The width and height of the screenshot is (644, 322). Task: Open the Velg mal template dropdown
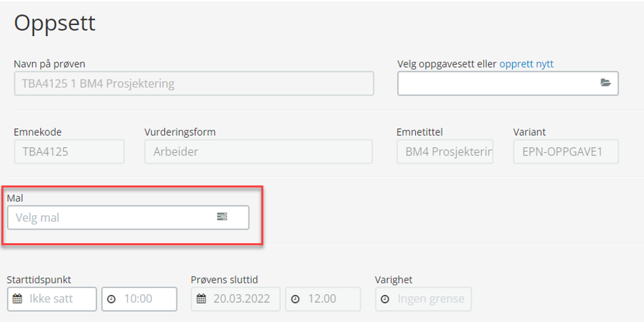click(x=128, y=217)
